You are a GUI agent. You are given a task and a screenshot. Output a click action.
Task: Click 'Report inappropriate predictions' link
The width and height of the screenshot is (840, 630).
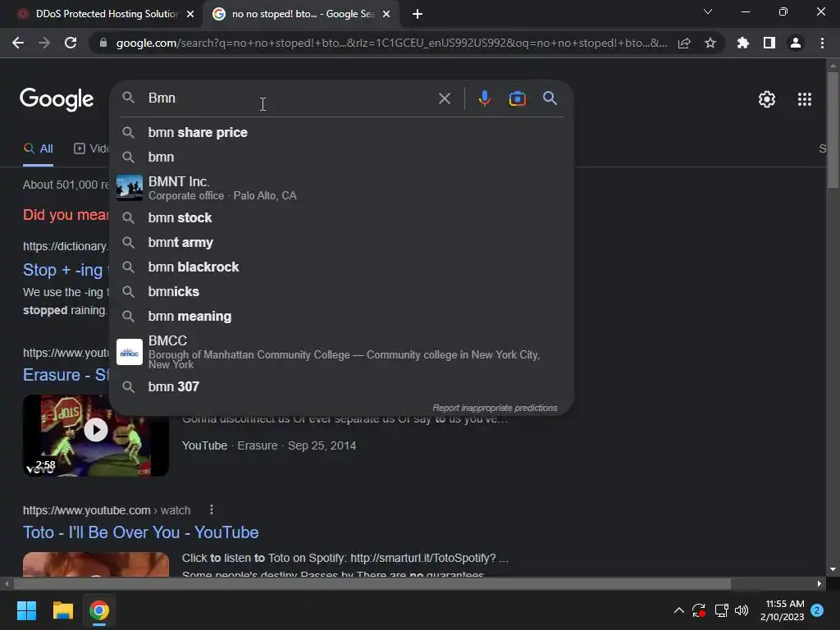495,408
